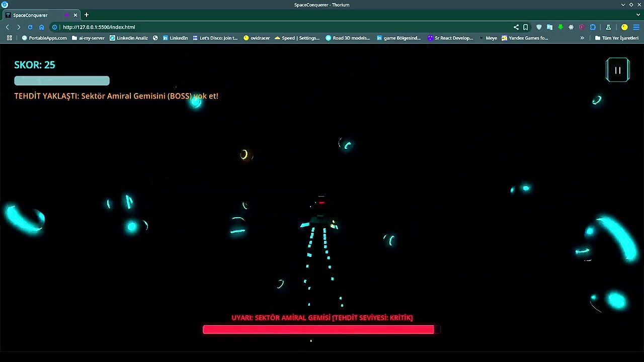Open the ai-my-server bookmark folder

click(x=88, y=38)
